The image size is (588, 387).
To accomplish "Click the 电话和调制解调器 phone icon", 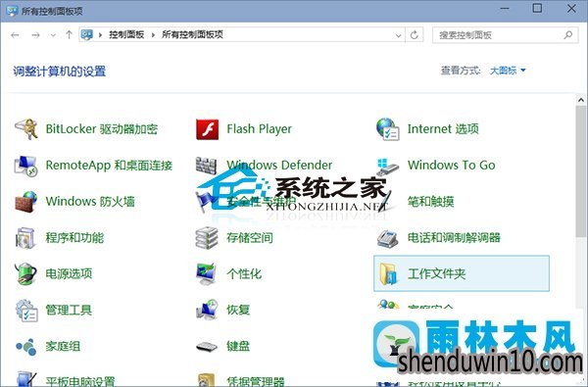I will (x=388, y=238).
